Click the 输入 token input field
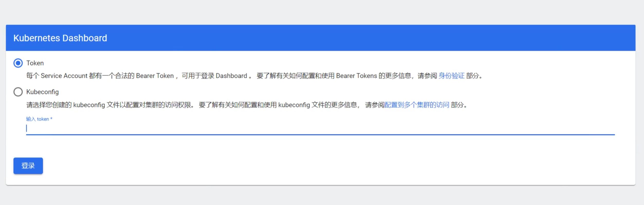This screenshot has width=644, height=205. pyautogui.click(x=320, y=128)
